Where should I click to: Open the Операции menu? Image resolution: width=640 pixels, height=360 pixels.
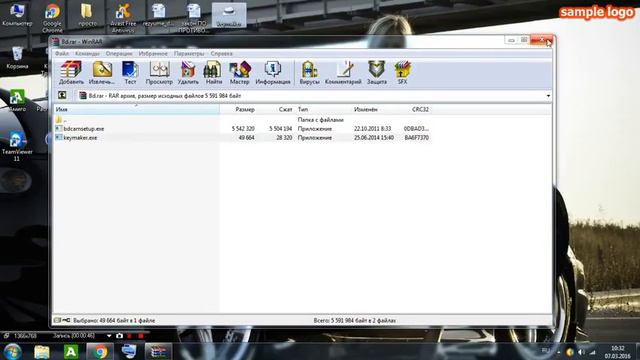tap(119, 53)
